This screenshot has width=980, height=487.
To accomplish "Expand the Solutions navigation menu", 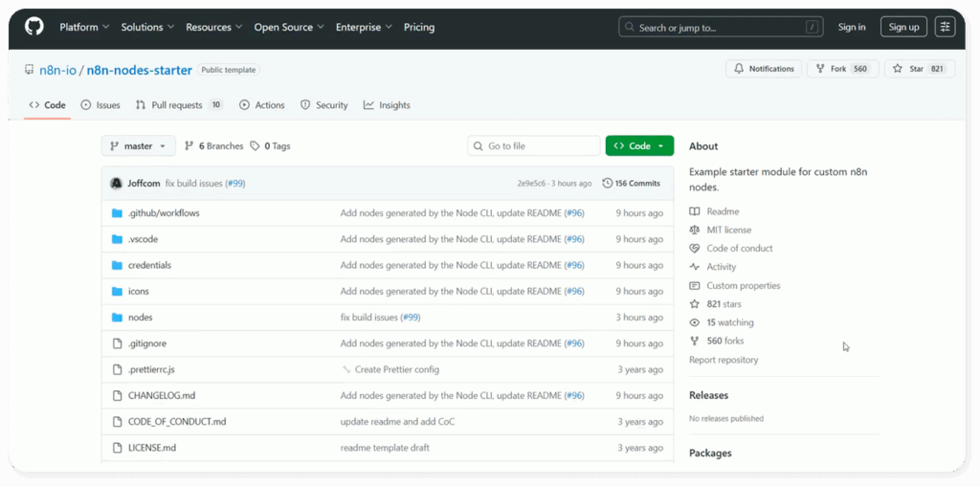I will click(x=147, y=27).
